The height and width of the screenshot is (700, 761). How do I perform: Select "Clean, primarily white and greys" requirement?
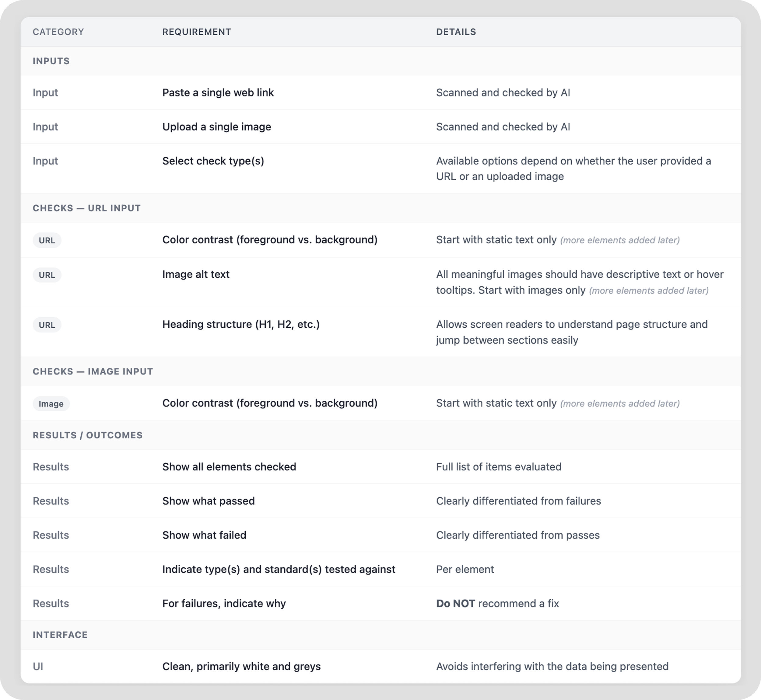241,666
